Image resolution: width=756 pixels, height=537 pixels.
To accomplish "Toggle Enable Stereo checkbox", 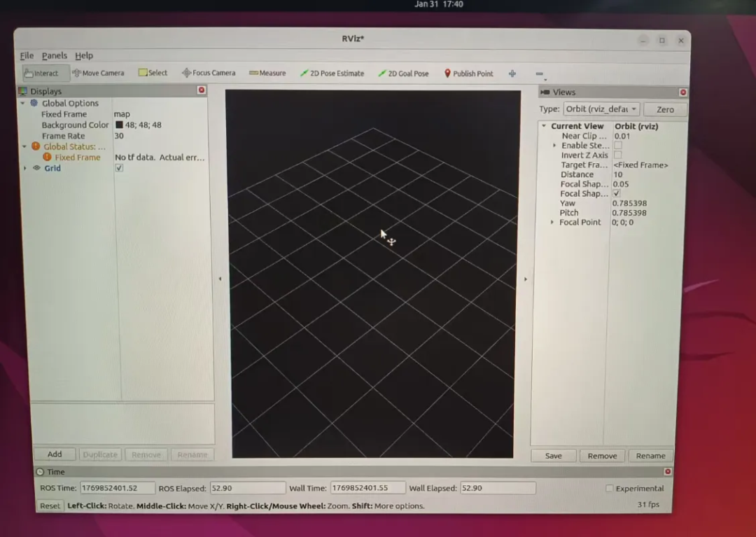I will (x=617, y=145).
